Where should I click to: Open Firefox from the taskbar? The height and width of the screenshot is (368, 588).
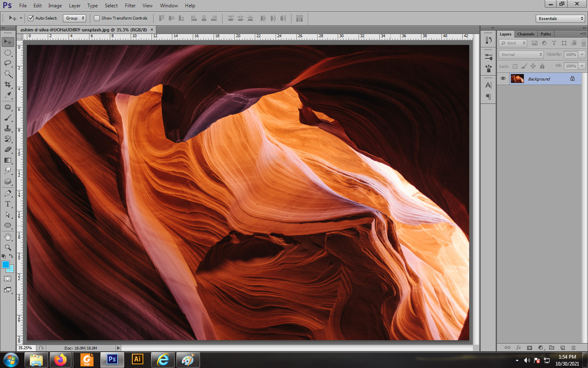point(60,360)
